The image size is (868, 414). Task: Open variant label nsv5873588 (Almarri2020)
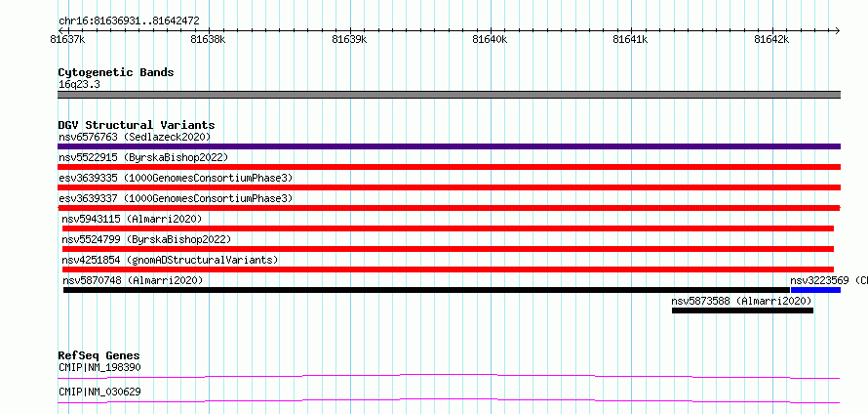[742, 301]
